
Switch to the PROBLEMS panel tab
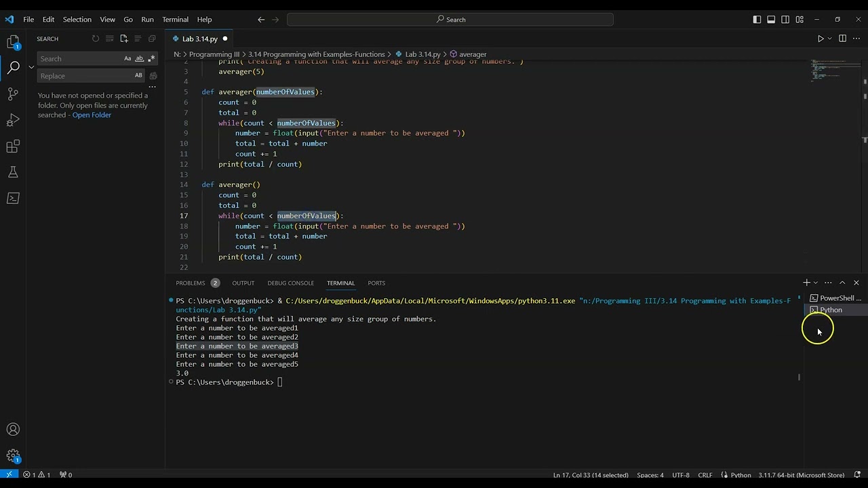[x=191, y=283]
